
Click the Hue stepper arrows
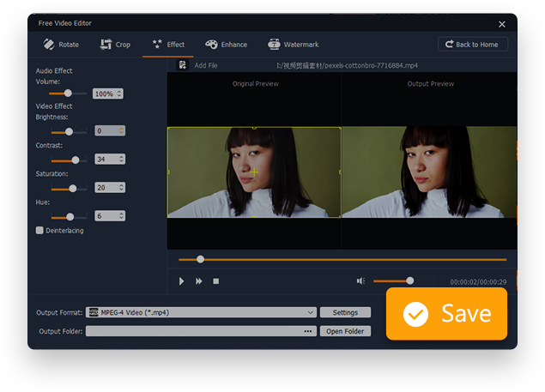click(121, 216)
